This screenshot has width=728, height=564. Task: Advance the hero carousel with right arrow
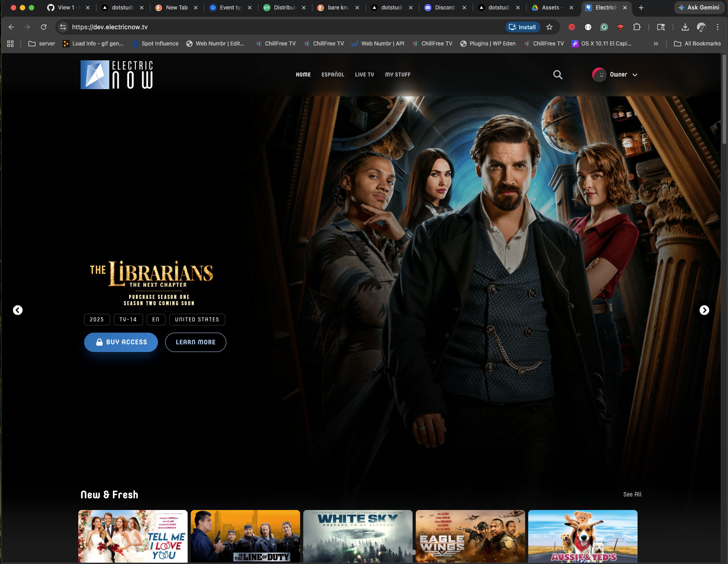[704, 310]
